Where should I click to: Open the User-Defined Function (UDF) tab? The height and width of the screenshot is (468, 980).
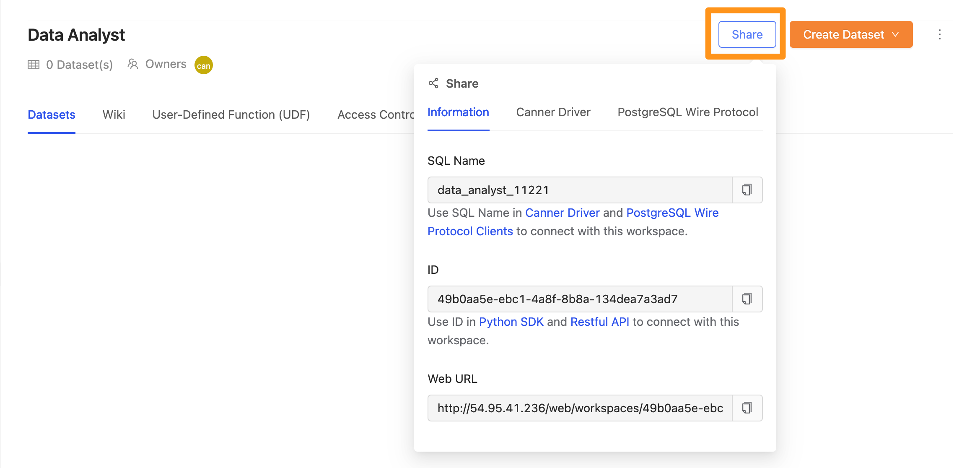(231, 115)
